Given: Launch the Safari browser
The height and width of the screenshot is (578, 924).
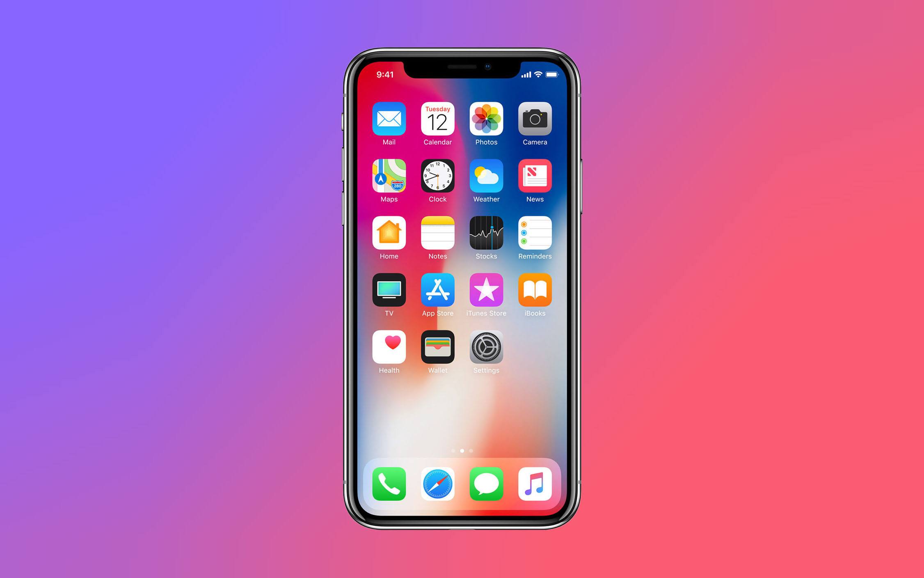Looking at the screenshot, I should click(x=439, y=482).
